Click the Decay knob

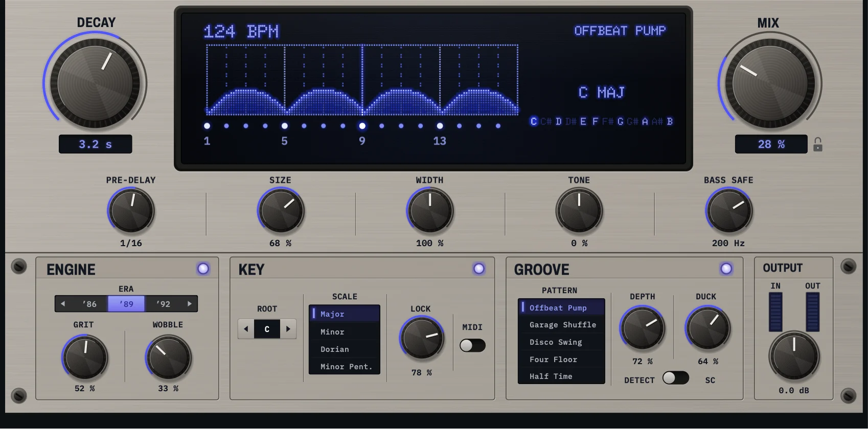click(95, 83)
